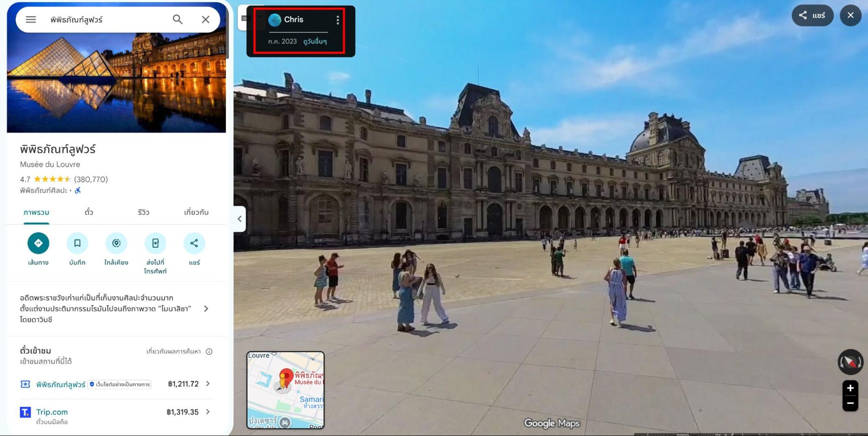
Task: Click the search input field text
Action: tap(76, 20)
